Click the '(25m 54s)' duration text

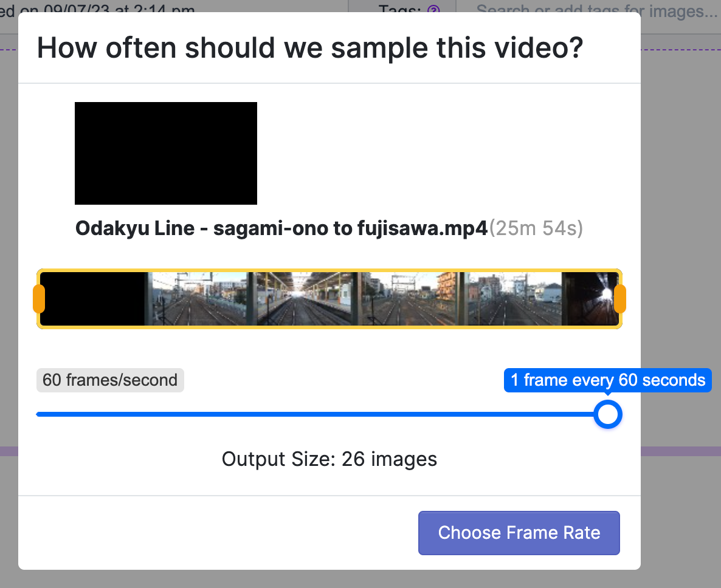tap(536, 229)
